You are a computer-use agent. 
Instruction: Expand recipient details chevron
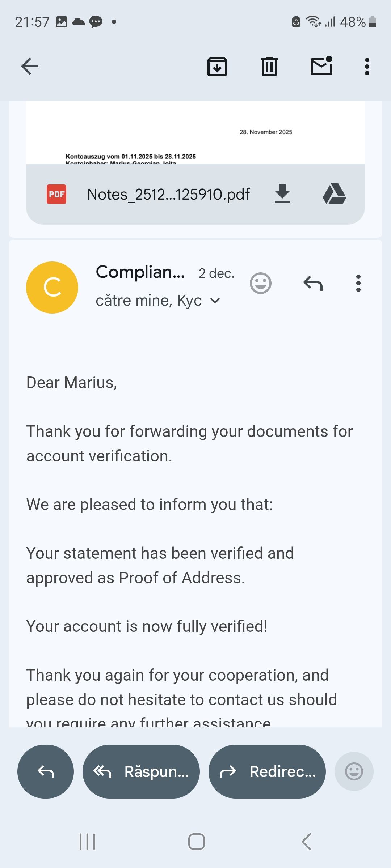coord(215,301)
